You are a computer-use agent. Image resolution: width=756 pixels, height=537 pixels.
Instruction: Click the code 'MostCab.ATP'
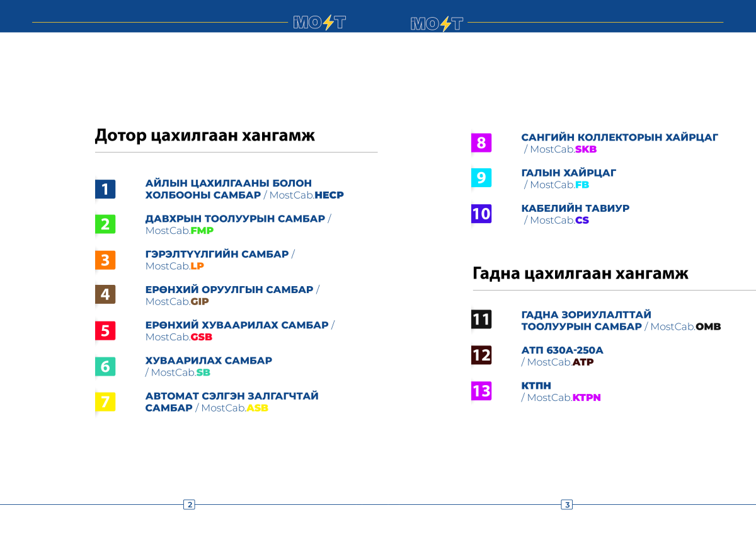[561, 362]
